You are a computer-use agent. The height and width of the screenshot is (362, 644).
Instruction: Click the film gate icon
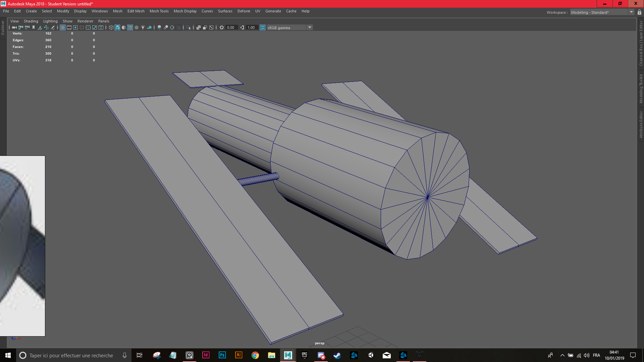tap(69, 27)
